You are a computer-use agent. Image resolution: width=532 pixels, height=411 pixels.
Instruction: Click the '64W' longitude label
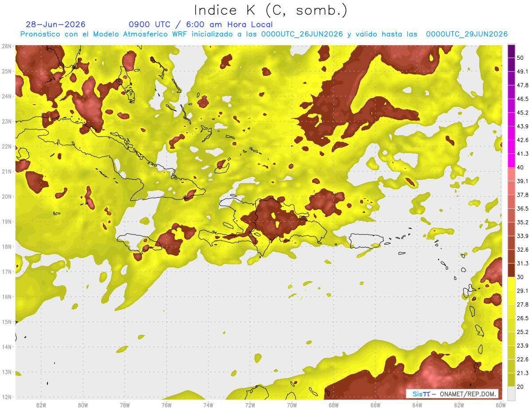click(x=417, y=405)
